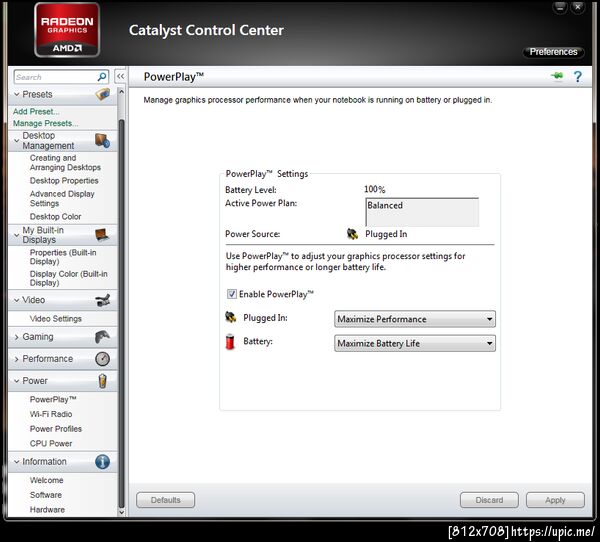Click the Power battery icon
Screen dimensions: 600x542
coord(102,381)
